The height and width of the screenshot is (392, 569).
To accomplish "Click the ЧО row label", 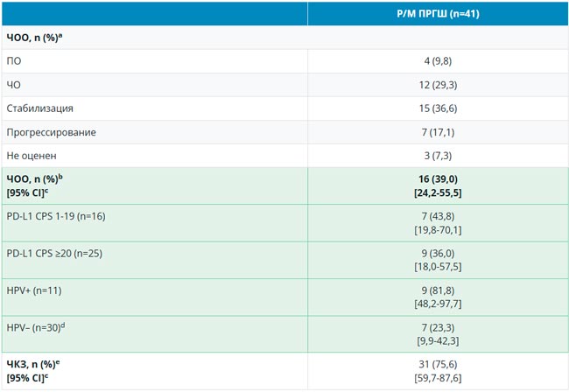I will pyautogui.click(x=15, y=85).
